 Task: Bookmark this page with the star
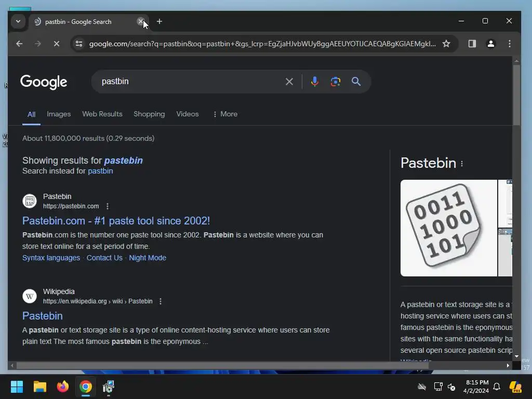coord(446,44)
